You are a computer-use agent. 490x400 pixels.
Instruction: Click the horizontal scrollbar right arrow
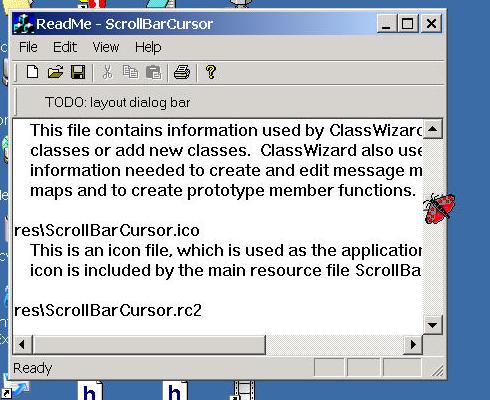(x=413, y=344)
